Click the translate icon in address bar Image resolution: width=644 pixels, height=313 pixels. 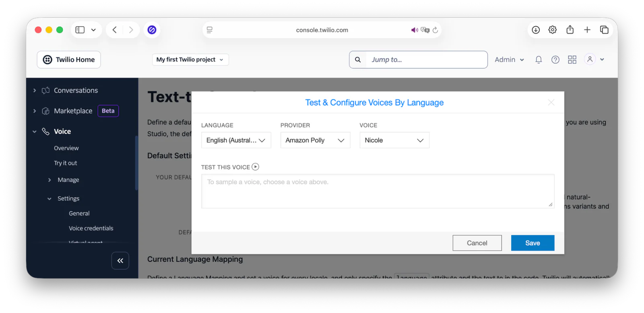pyautogui.click(x=425, y=30)
